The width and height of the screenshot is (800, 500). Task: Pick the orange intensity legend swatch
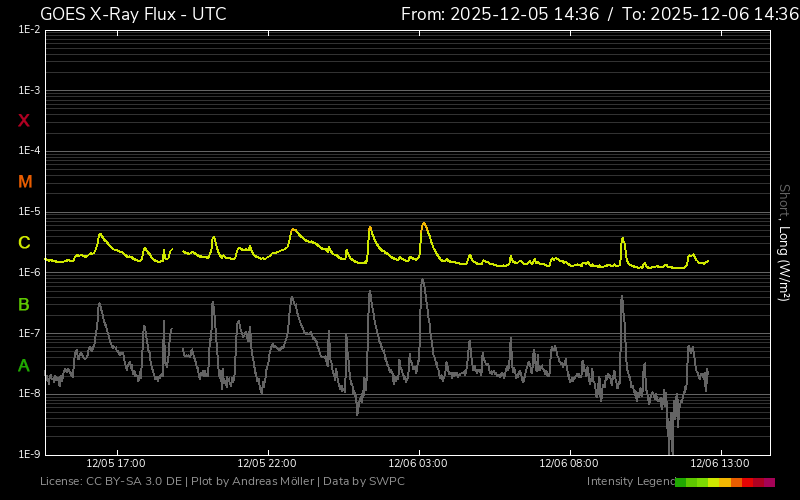(x=736, y=482)
